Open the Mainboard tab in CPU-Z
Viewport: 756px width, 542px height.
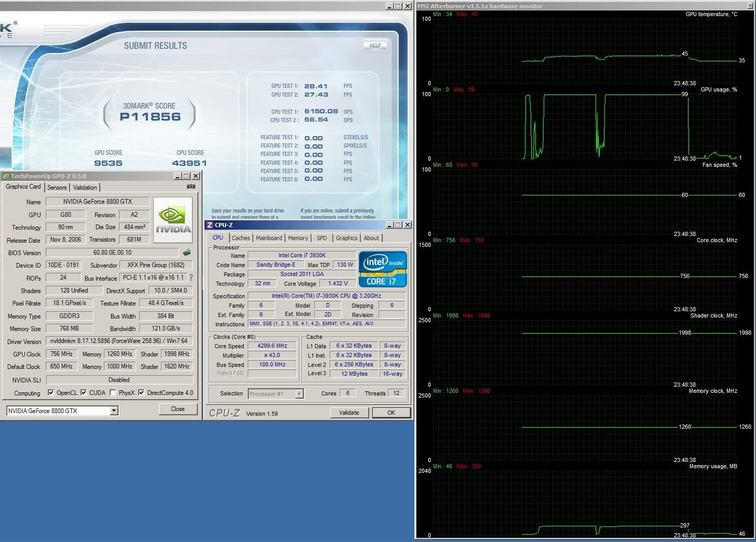click(x=269, y=238)
